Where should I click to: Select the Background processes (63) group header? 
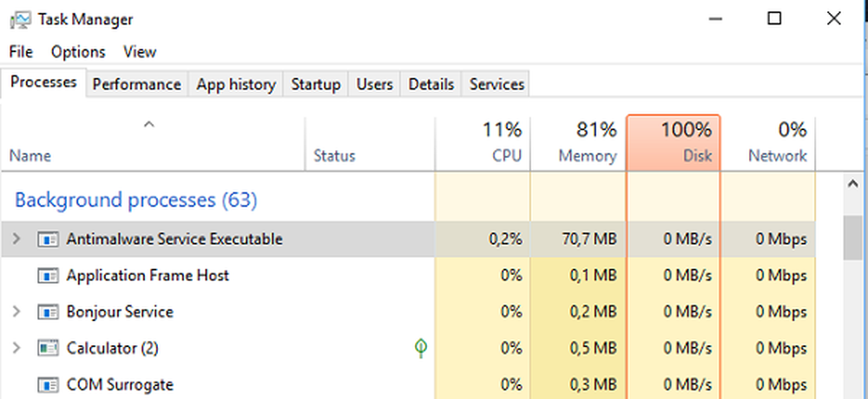pos(135,199)
